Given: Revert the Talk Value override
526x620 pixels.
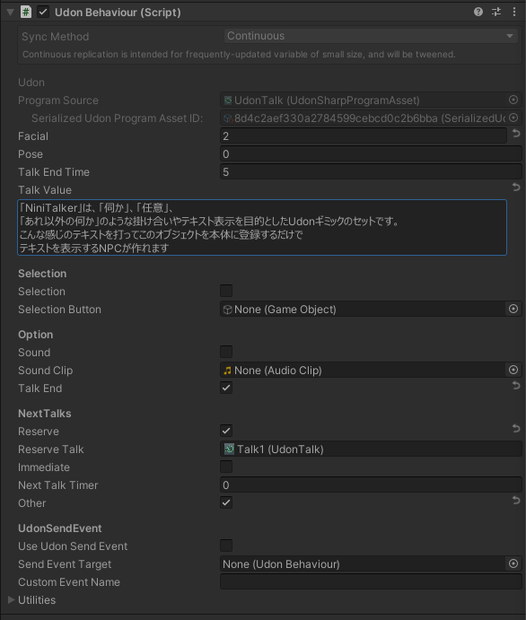Looking at the screenshot, I should (516, 187).
